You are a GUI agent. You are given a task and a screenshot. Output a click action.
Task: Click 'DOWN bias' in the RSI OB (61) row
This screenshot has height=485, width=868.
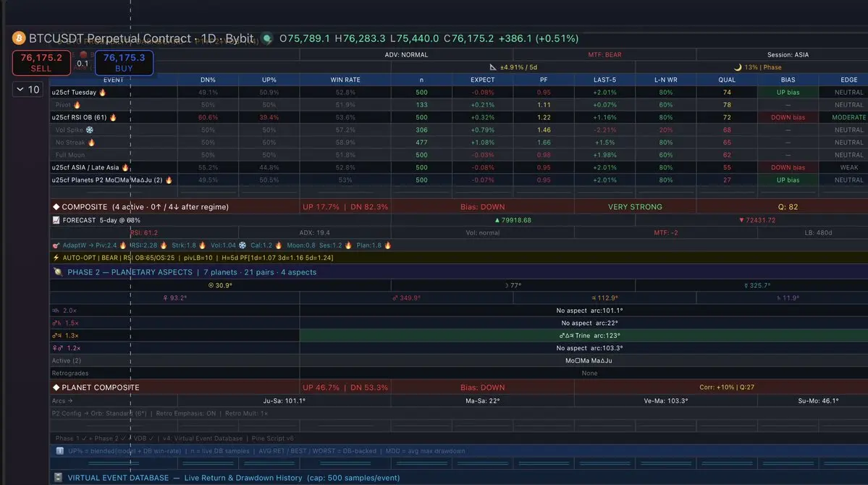(788, 117)
